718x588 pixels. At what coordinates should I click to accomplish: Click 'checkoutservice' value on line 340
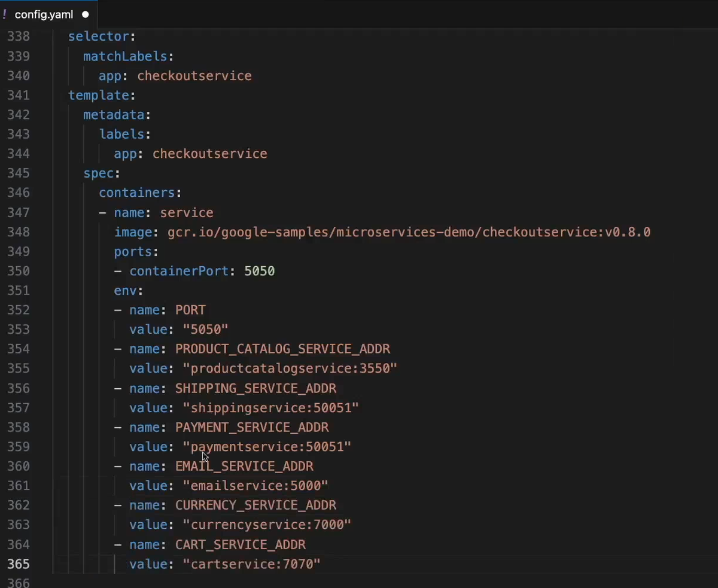194,76
